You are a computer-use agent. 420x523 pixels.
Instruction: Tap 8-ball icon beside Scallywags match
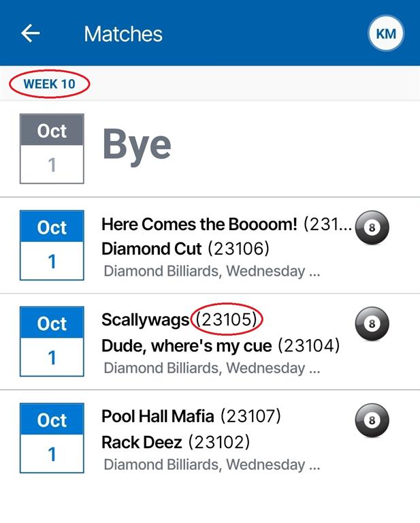tap(372, 324)
